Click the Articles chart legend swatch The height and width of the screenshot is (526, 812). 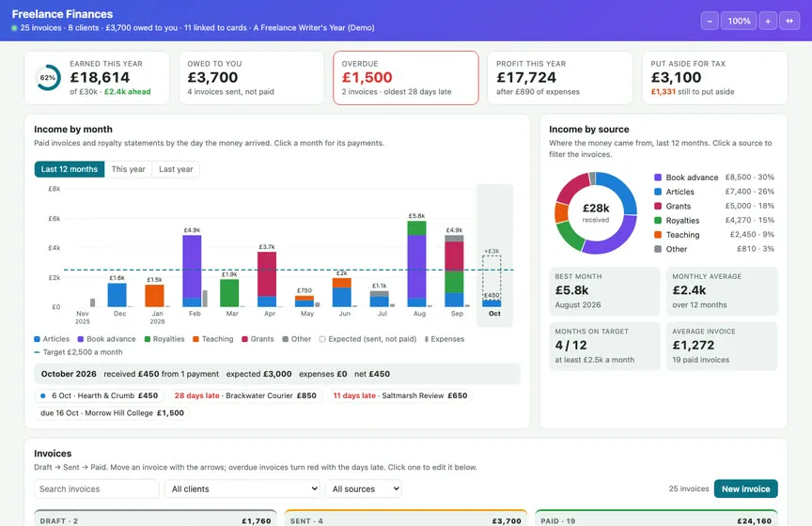38,339
